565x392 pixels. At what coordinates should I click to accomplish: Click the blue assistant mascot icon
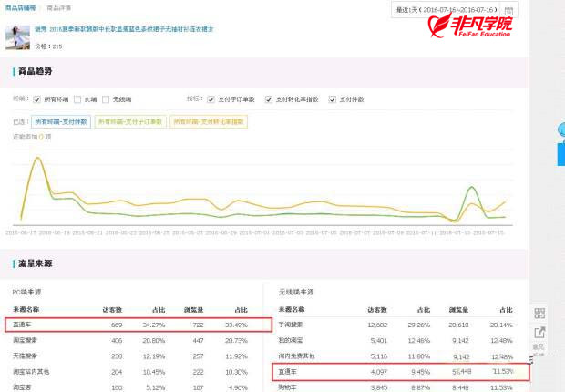[561, 129]
